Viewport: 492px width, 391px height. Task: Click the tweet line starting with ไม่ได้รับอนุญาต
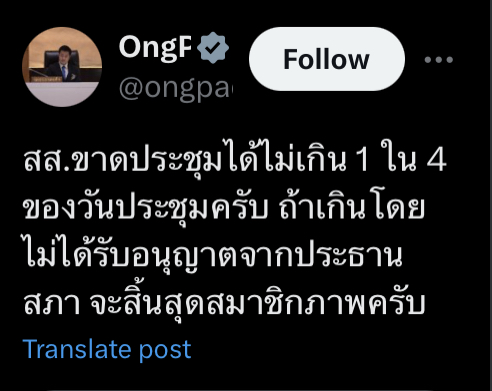click(213, 255)
